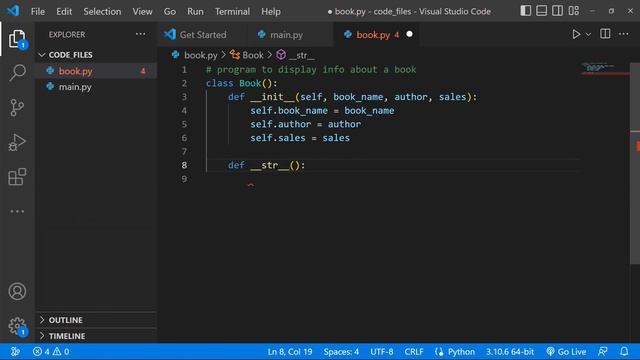Change file encoding UTF-8

[382, 351]
